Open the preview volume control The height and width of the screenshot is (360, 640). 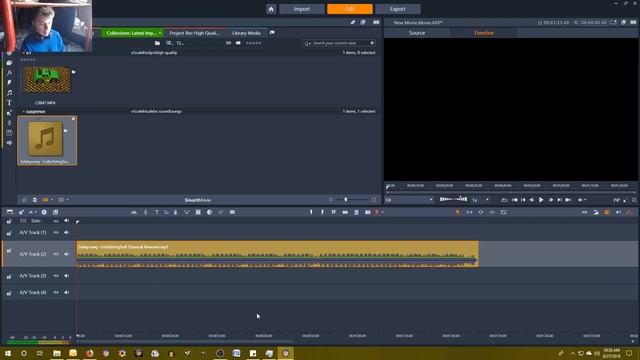tap(581, 200)
